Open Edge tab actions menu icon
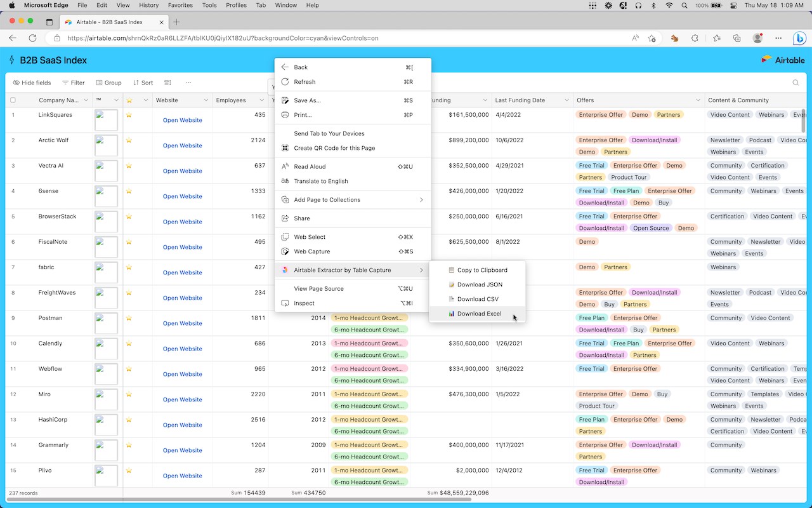 click(x=49, y=22)
